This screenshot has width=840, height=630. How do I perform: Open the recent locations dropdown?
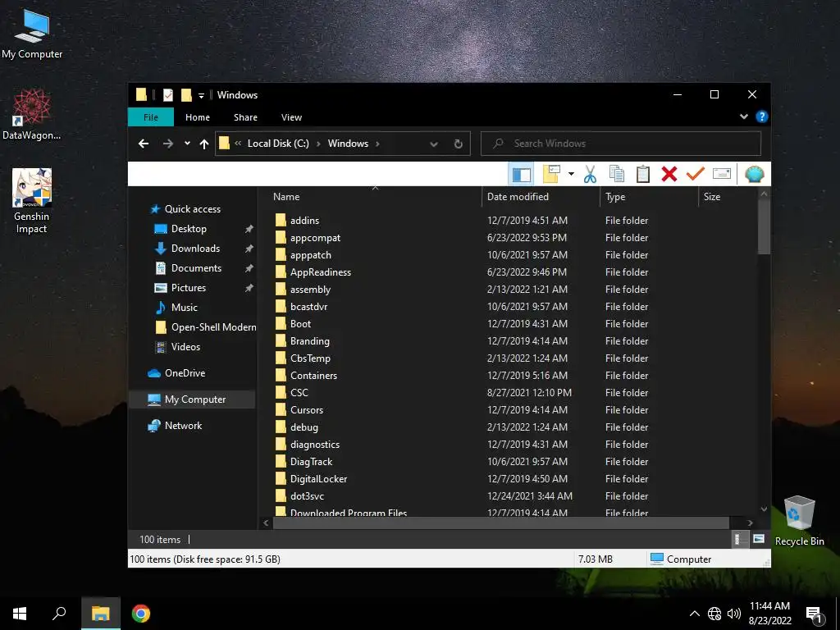[187, 144]
